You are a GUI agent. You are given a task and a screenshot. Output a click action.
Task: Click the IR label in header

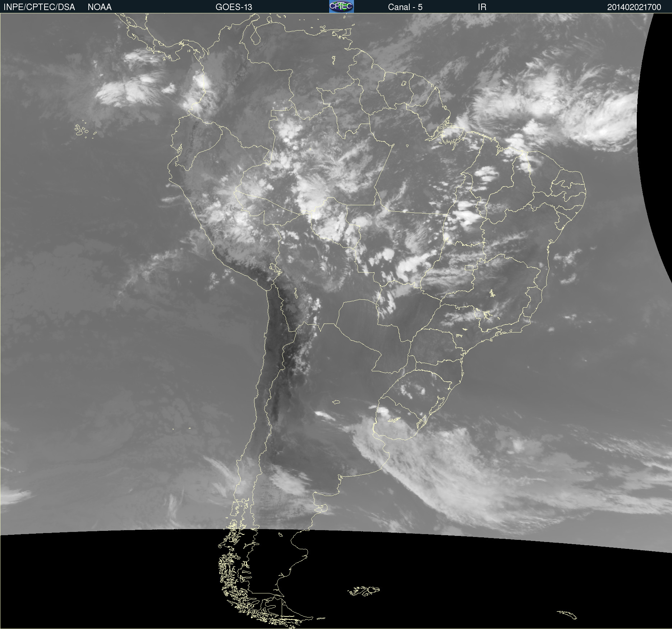482,7
